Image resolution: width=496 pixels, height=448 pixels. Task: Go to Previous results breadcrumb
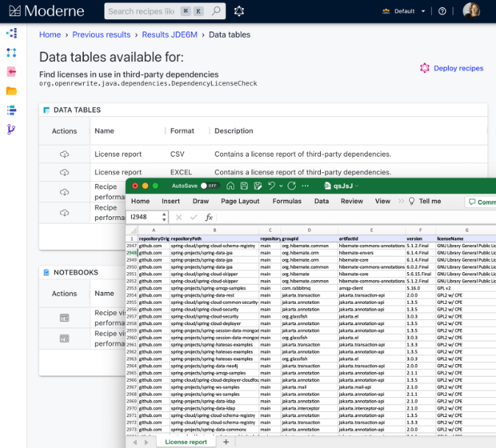coord(102,35)
